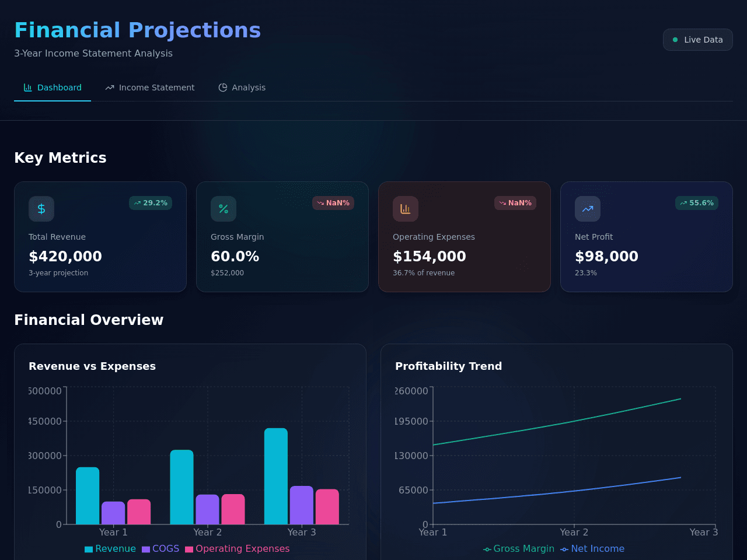Click the Year 1 COGS bar

coord(113,513)
